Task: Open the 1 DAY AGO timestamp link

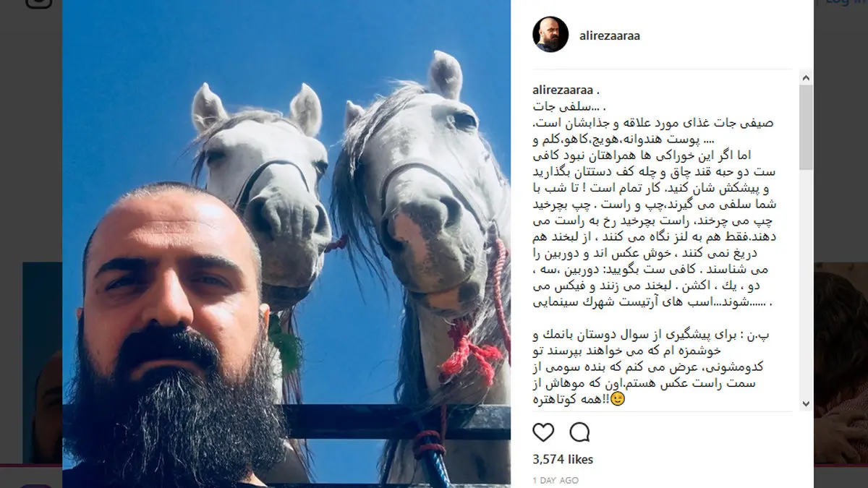Action: tap(555, 480)
